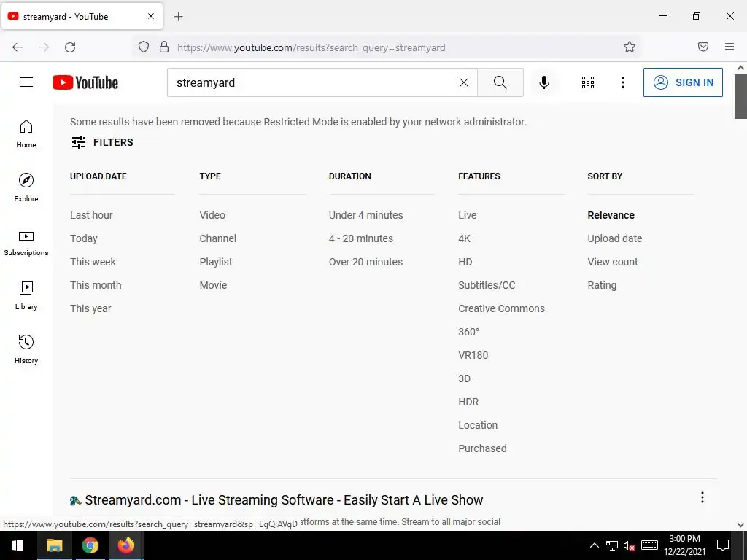Open a new browser tab
The image size is (747, 560).
point(179,17)
